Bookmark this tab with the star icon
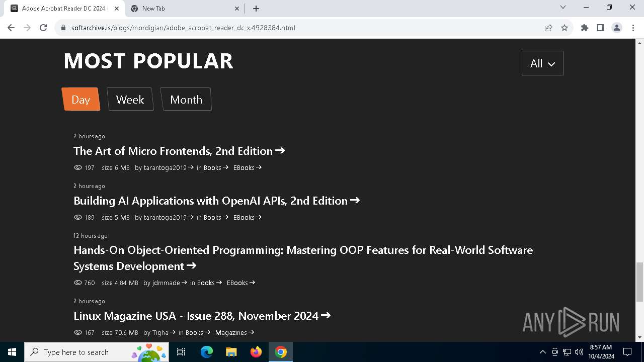The image size is (644, 362). click(565, 28)
